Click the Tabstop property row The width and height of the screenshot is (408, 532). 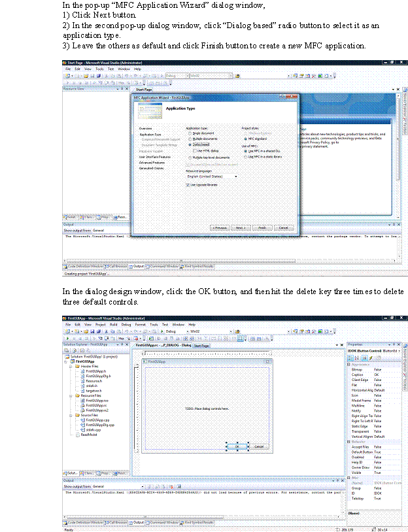coord(376,499)
